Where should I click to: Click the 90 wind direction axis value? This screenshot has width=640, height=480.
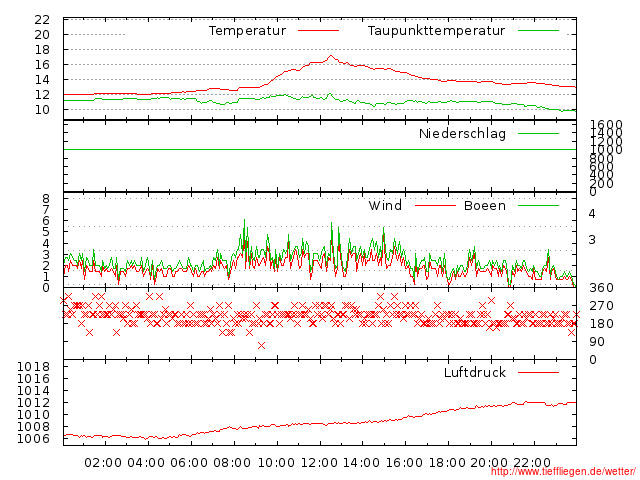coord(597,342)
